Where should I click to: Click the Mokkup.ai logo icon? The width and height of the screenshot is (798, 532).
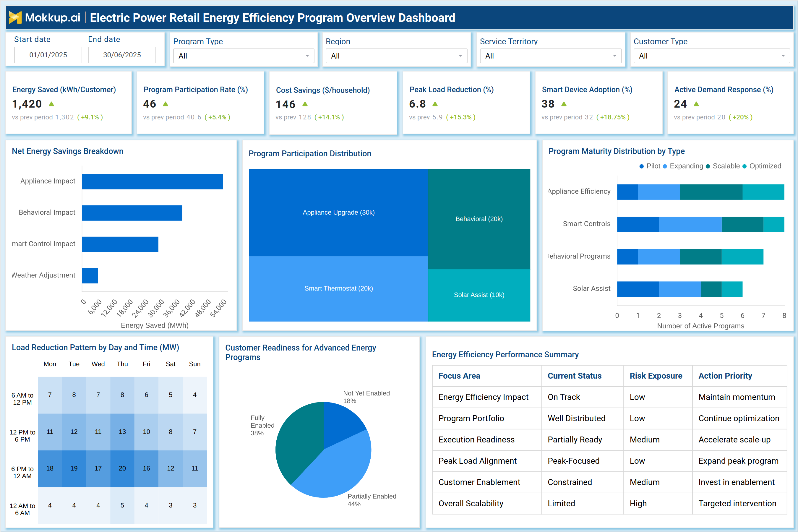[x=15, y=17]
